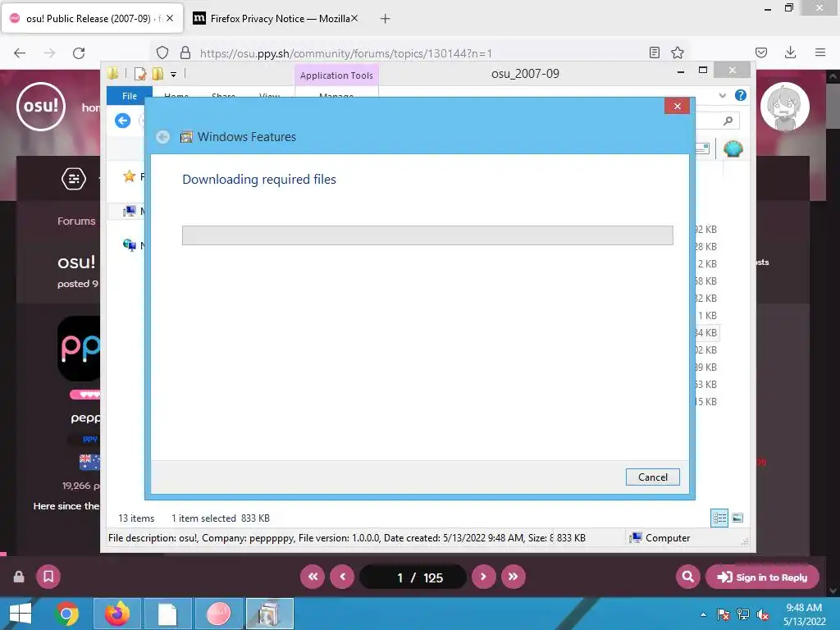
Task: Switch to Firefox in taskbar
Action: tap(116, 614)
